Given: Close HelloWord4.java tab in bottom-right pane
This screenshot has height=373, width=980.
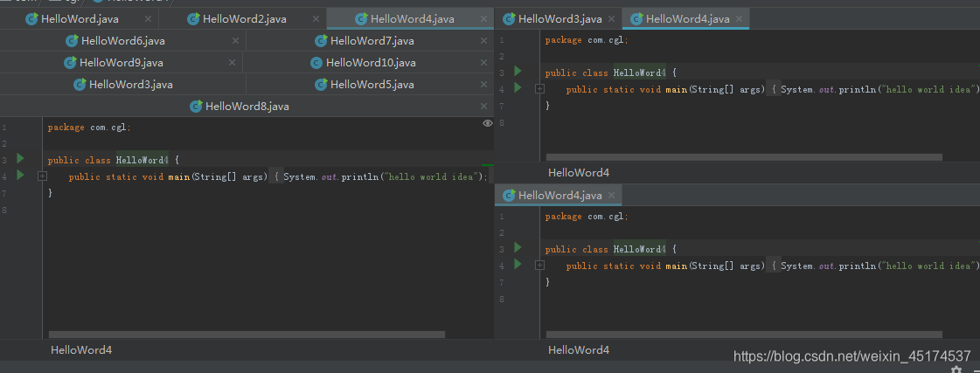Looking at the screenshot, I should point(611,196).
